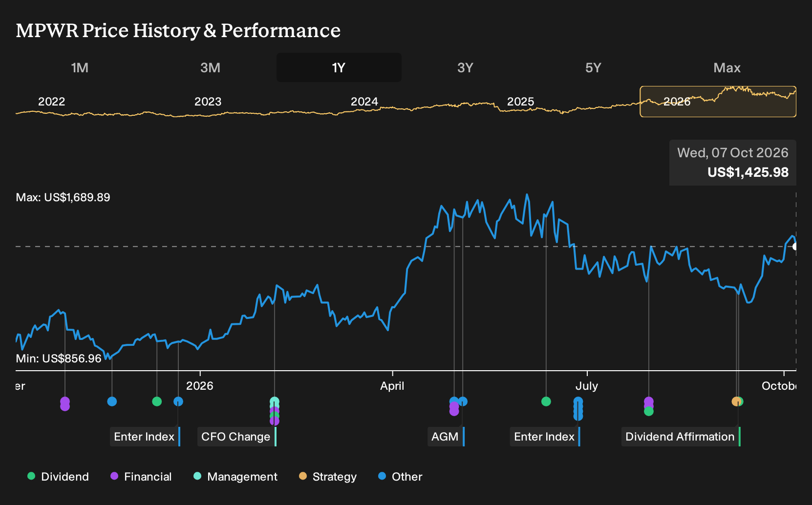
Task: Toggle the Financial legend filter
Action: (x=141, y=477)
